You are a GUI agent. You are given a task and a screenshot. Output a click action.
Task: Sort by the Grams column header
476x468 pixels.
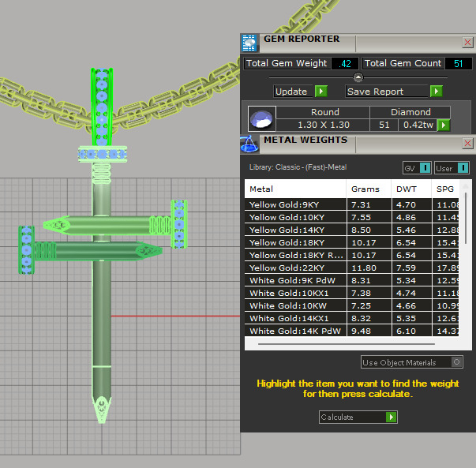[x=369, y=189]
